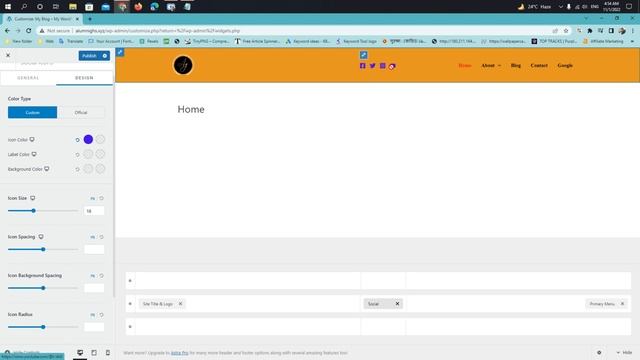Open the Icon Size px unit selector
Screen dimensions: 640x360
[93, 198]
